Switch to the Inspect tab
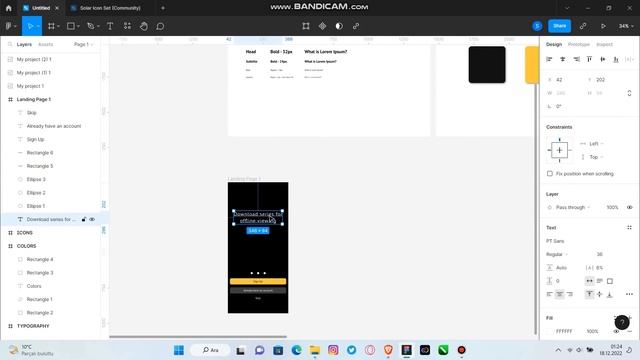640x360 pixels. 604,44
